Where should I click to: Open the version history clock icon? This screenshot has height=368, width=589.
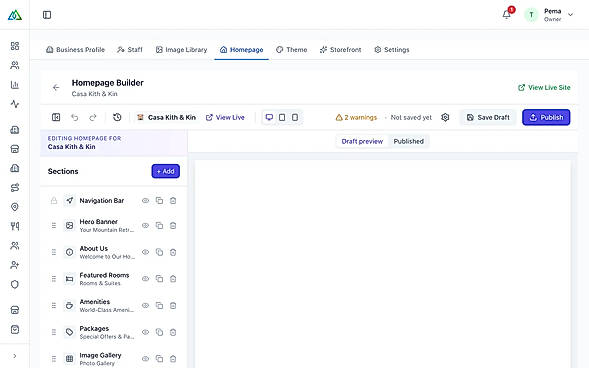117,118
